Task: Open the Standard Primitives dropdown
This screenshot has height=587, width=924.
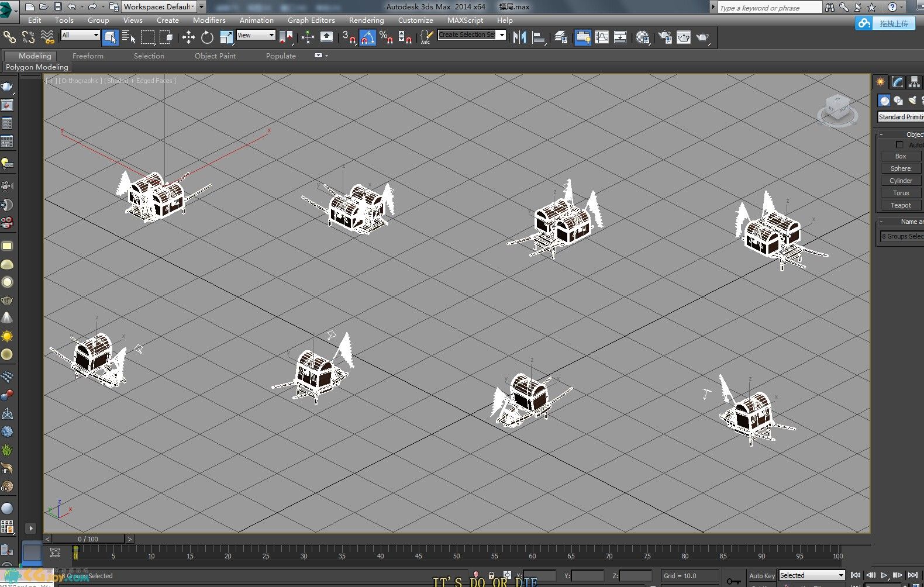Action: point(901,117)
